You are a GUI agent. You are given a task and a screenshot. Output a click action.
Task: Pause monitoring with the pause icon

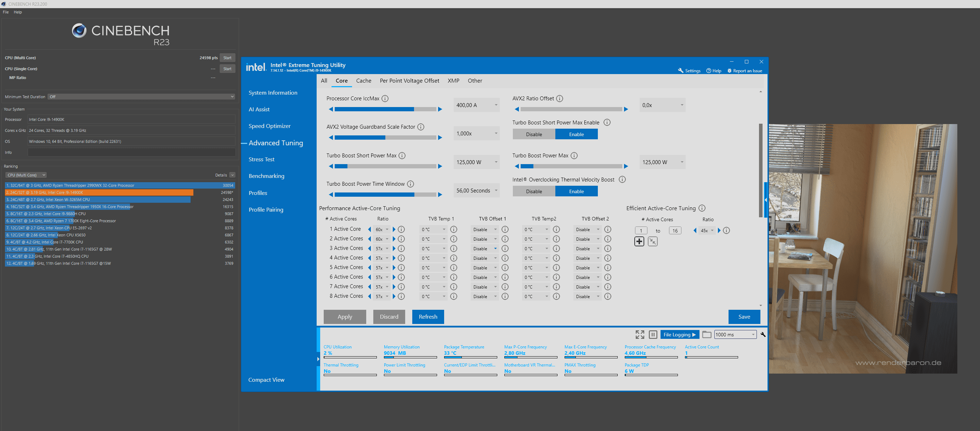click(653, 335)
